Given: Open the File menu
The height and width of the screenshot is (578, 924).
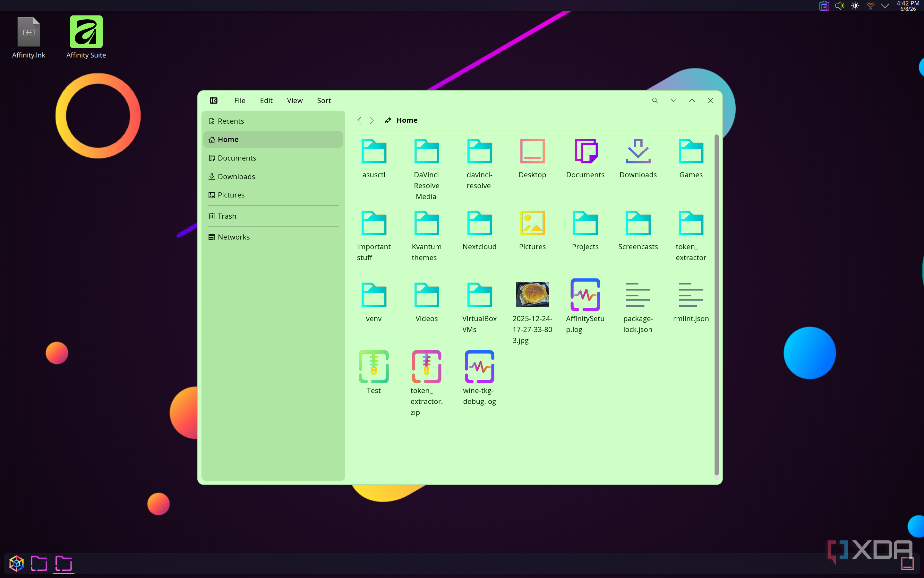Looking at the screenshot, I should coord(239,101).
